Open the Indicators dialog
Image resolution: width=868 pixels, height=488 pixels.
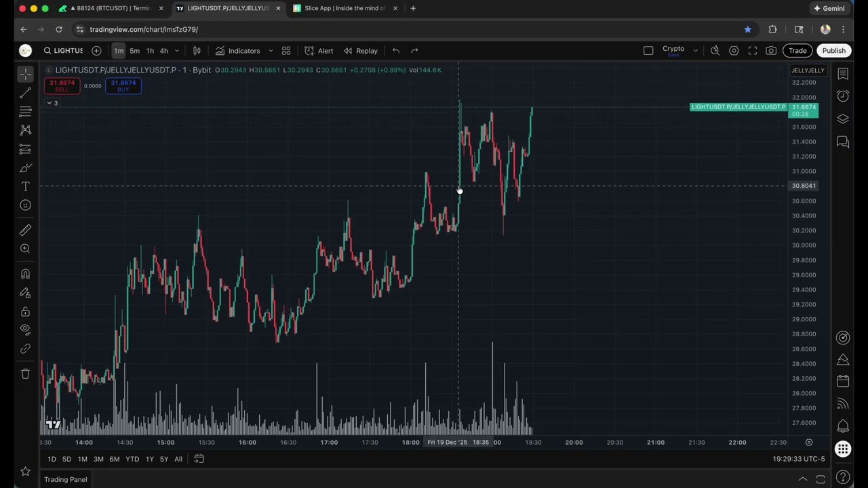point(238,51)
